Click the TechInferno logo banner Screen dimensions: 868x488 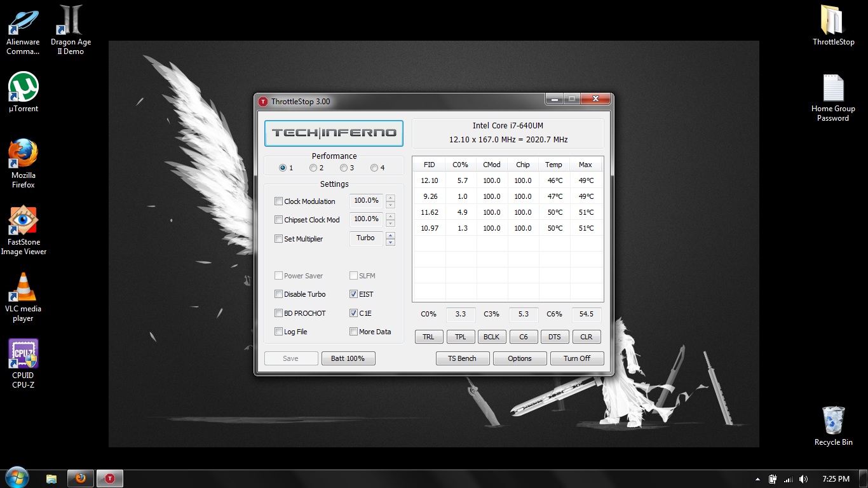[334, 133]
